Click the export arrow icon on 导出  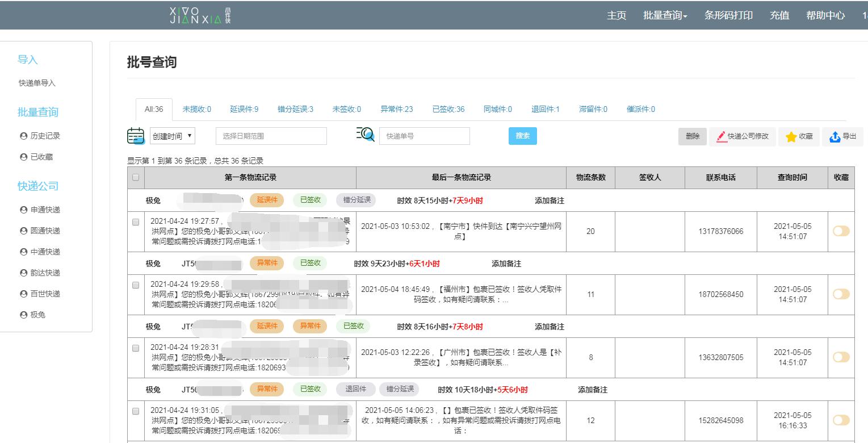835,136
